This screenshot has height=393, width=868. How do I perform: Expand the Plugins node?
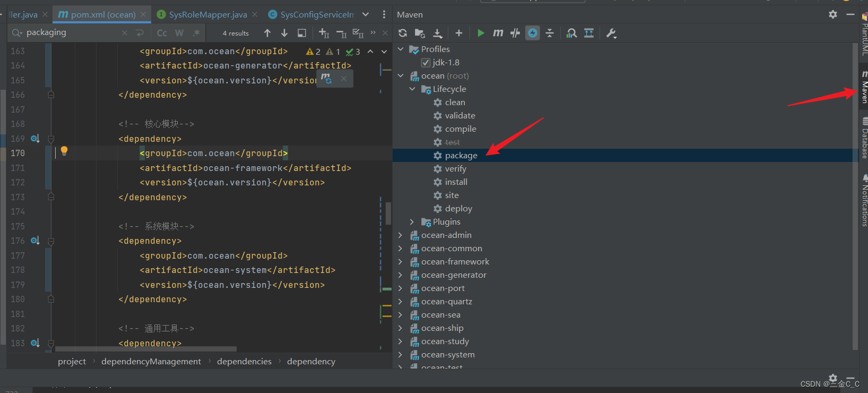pyautogui.click(x=412, y=222)
